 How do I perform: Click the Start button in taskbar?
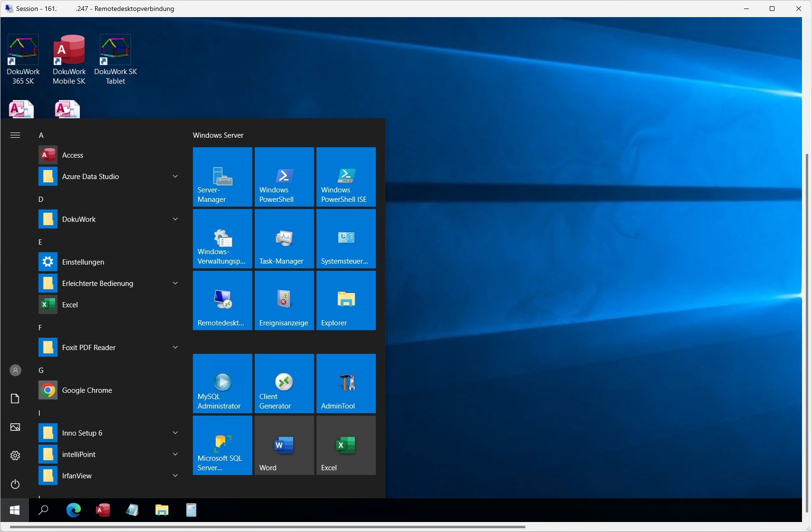pyautogui.click(x=15, y=510)
